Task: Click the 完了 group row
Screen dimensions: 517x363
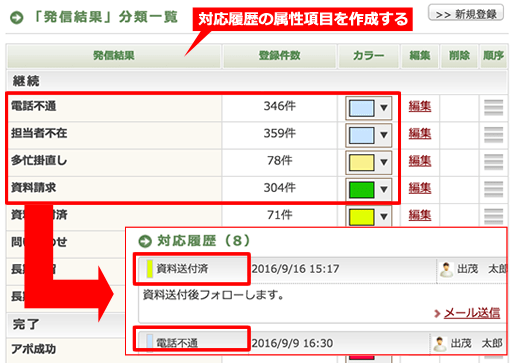Action: (x=65, y=324)
